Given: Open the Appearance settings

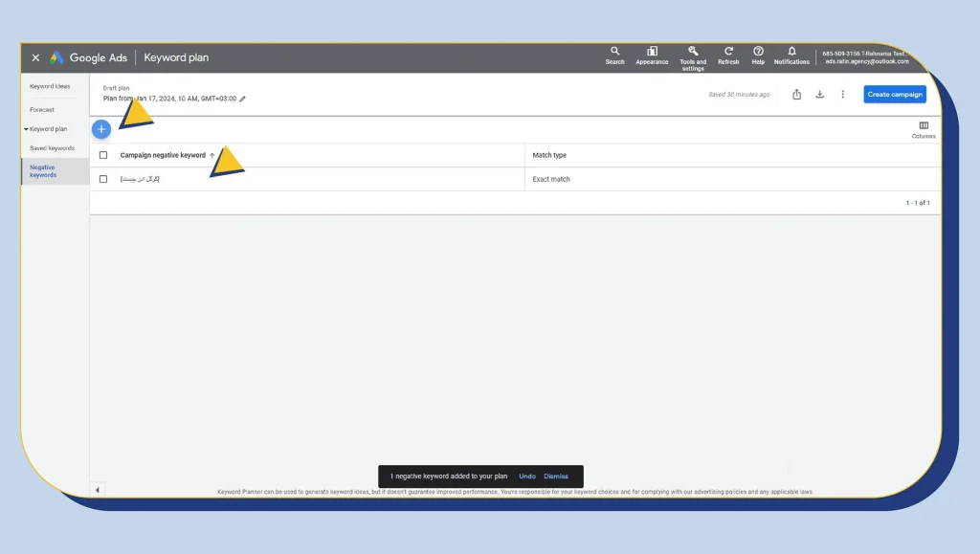Looking at the screenshot, I should coord(652,55).
